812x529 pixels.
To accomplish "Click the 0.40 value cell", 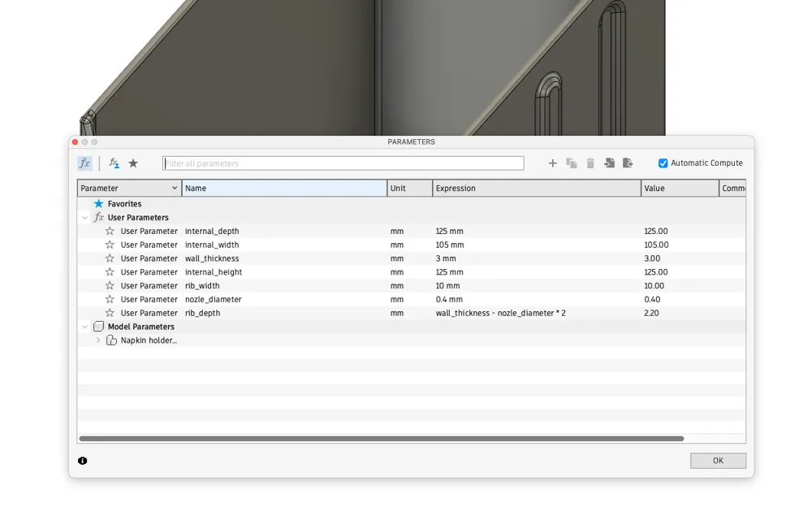I will [680, 299].
